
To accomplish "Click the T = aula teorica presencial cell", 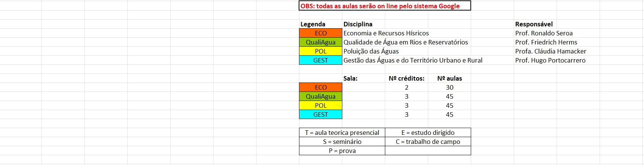I will [x=342, y=133].
